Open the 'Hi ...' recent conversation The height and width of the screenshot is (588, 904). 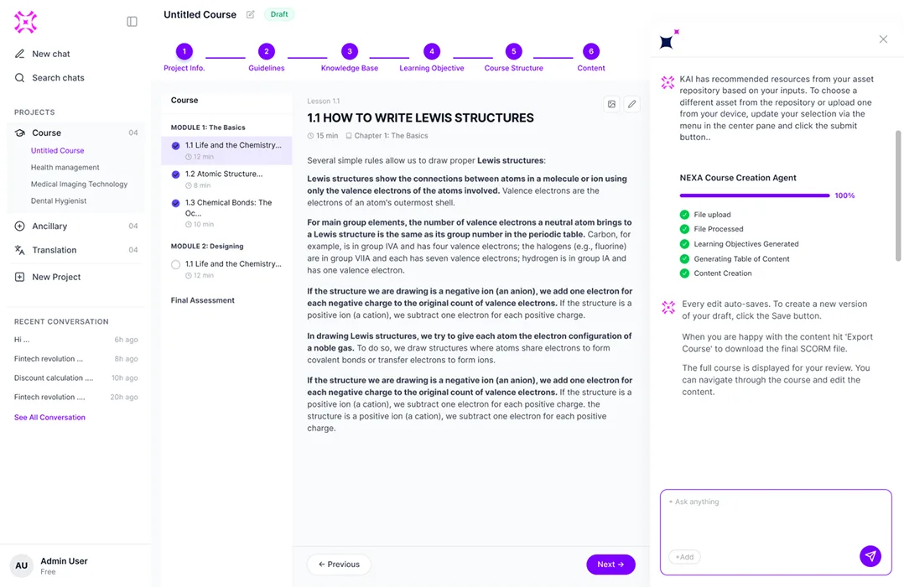[x=76, y=340]
